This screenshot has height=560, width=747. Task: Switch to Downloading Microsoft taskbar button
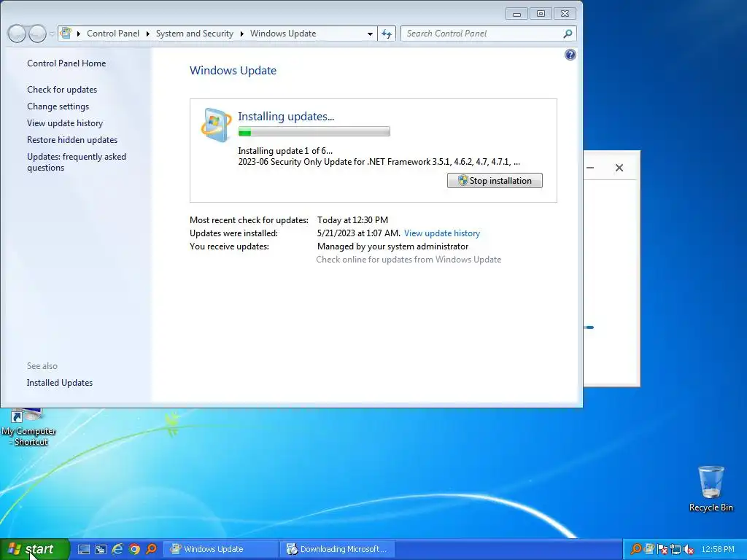337,549
